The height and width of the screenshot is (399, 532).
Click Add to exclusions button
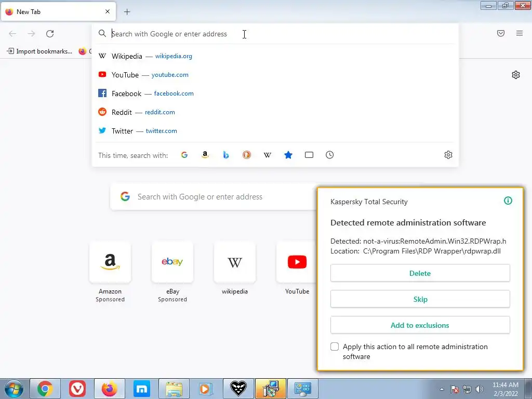point(420,325)
